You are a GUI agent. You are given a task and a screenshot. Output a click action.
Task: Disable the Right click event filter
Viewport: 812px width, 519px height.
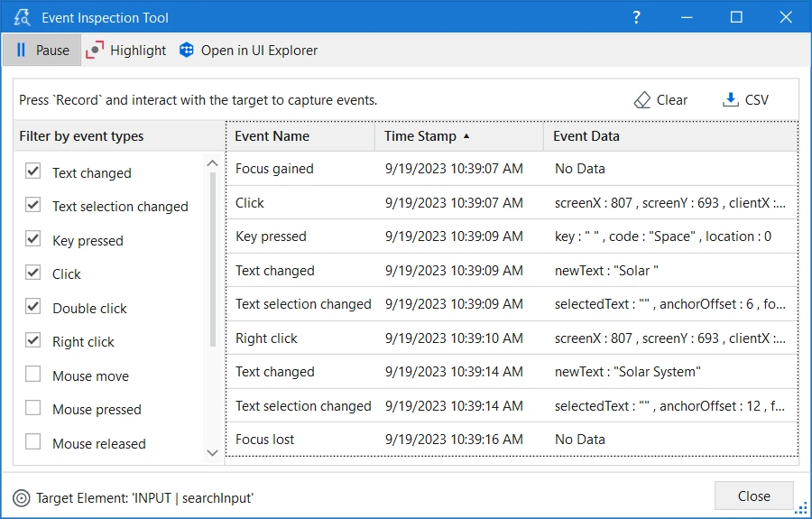(33, 341)
